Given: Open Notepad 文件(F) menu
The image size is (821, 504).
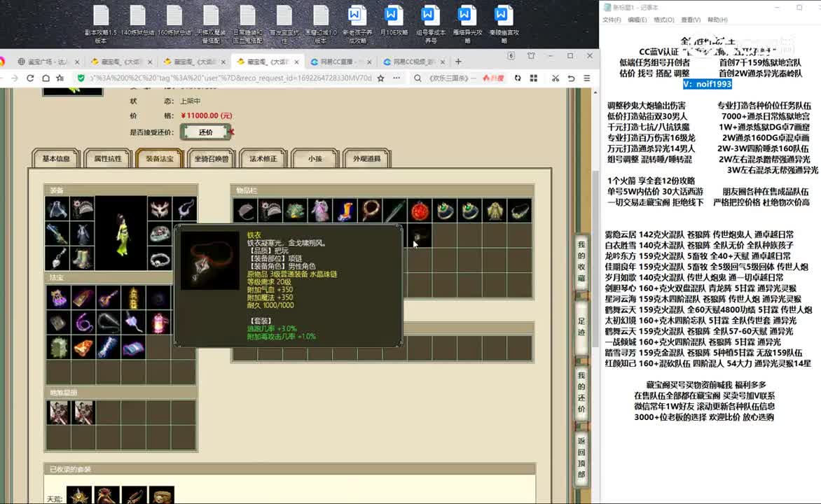Looking at the screenshot, I should 612,20.
